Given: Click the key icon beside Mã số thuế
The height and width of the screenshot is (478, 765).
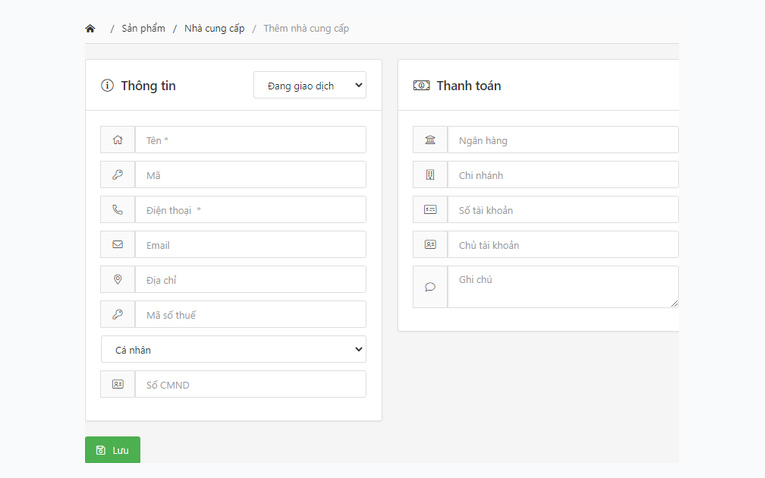Looking at the screenshot, I should [118, 314].
